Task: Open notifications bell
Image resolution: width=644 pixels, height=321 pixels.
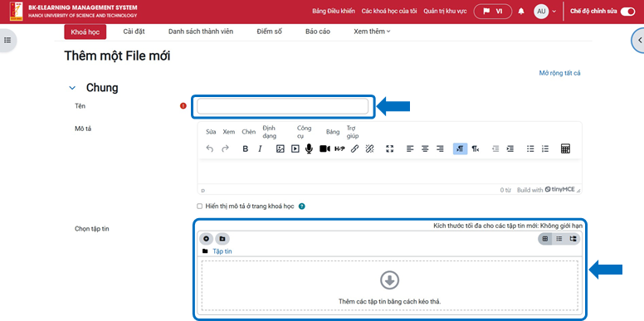Action: (521, 12)
